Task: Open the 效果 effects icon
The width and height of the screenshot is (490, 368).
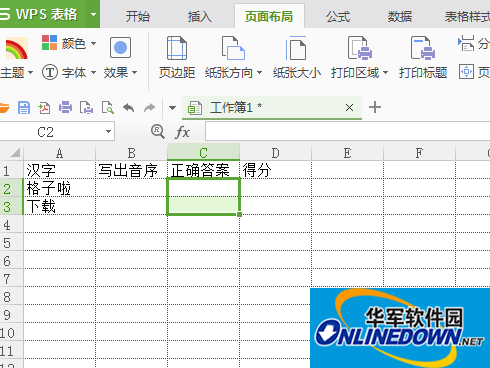Action: tap(120, 48)
